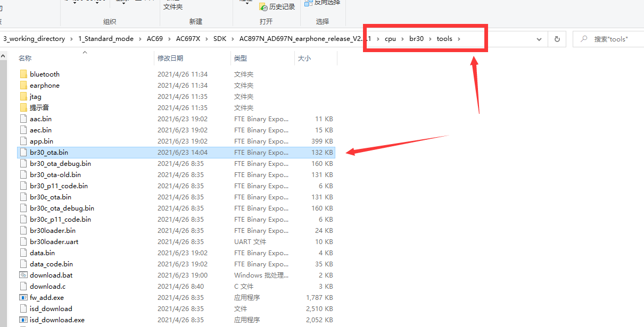Expand the chevron after the AC69 breadcrumb
Viewport: 644px width, 327px height.
click(x=169, y=39)
